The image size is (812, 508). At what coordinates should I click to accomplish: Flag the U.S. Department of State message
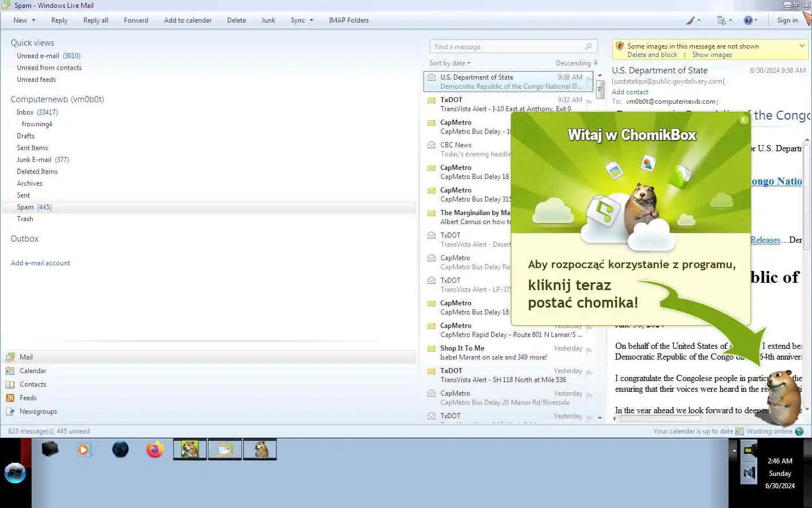589,80
